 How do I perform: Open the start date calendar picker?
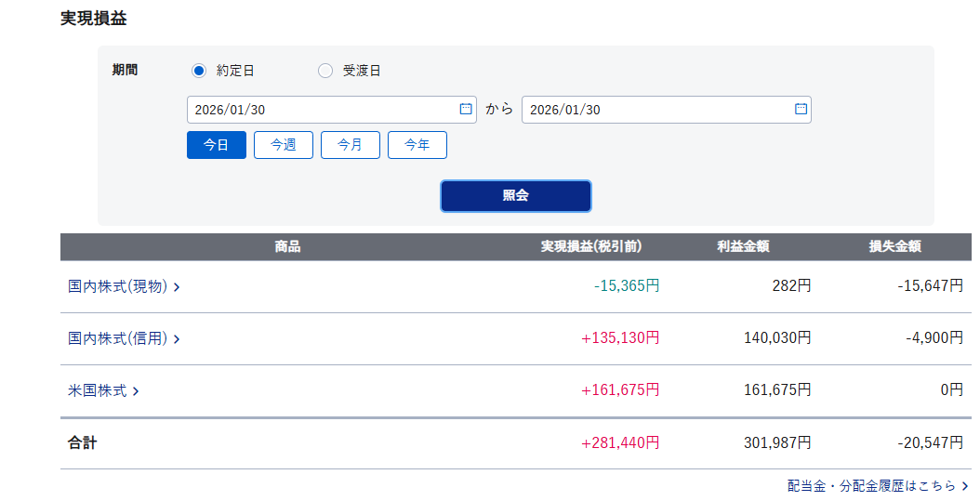tap(466, 109)
